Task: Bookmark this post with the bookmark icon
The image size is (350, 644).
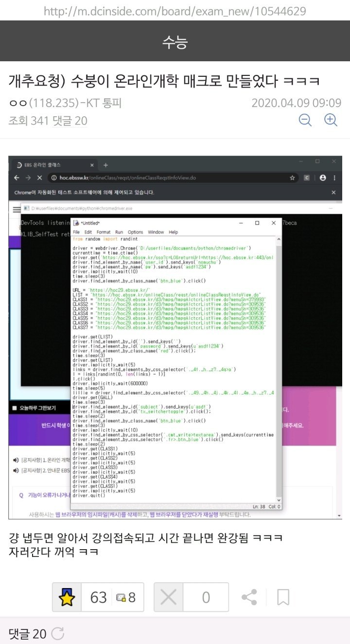Action: coord(283,597)
